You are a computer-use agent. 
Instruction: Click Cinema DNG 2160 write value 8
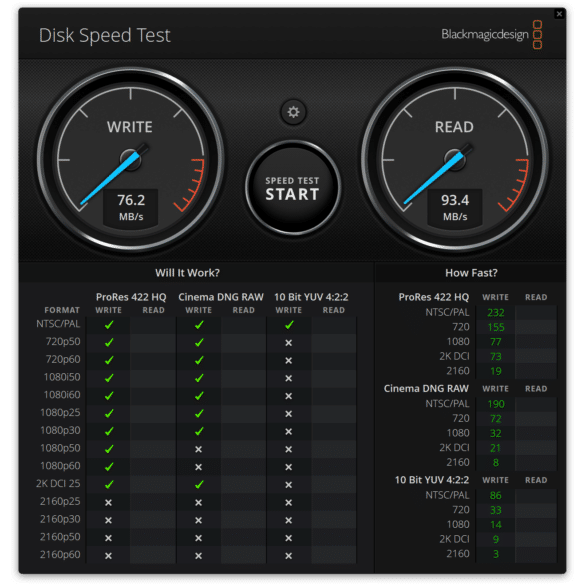(x=496, y=463)
